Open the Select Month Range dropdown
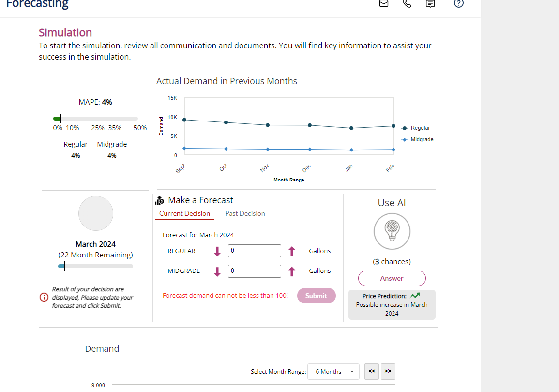559x392 pixels. pos(333,372)
